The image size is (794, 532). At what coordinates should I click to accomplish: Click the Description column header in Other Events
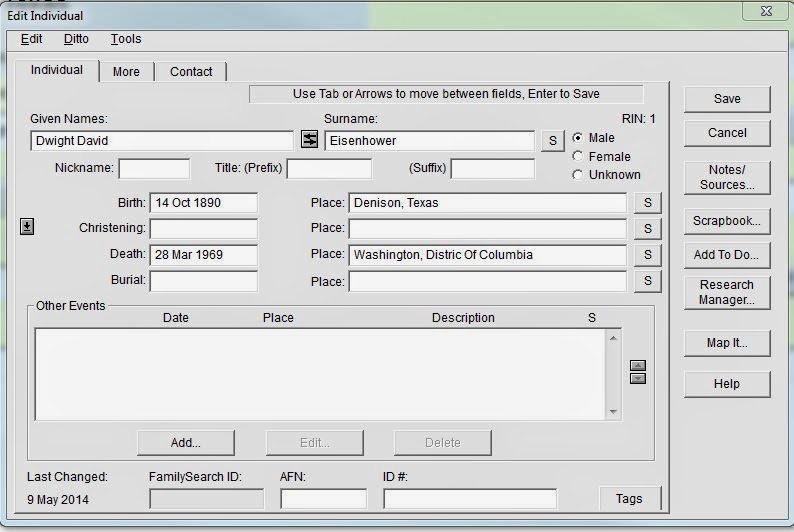click(463, 318)
